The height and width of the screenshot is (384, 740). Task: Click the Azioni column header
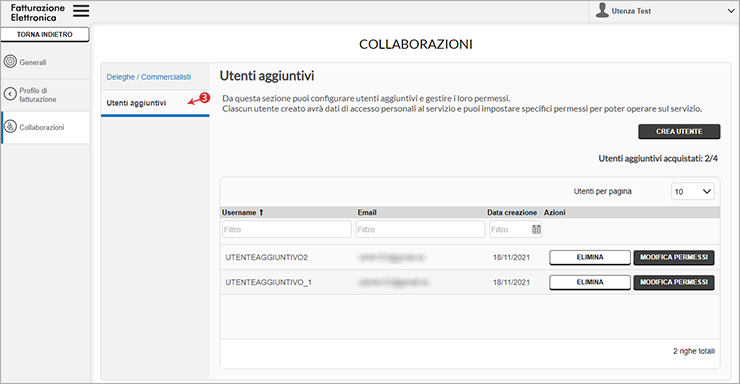pos(555,213)
